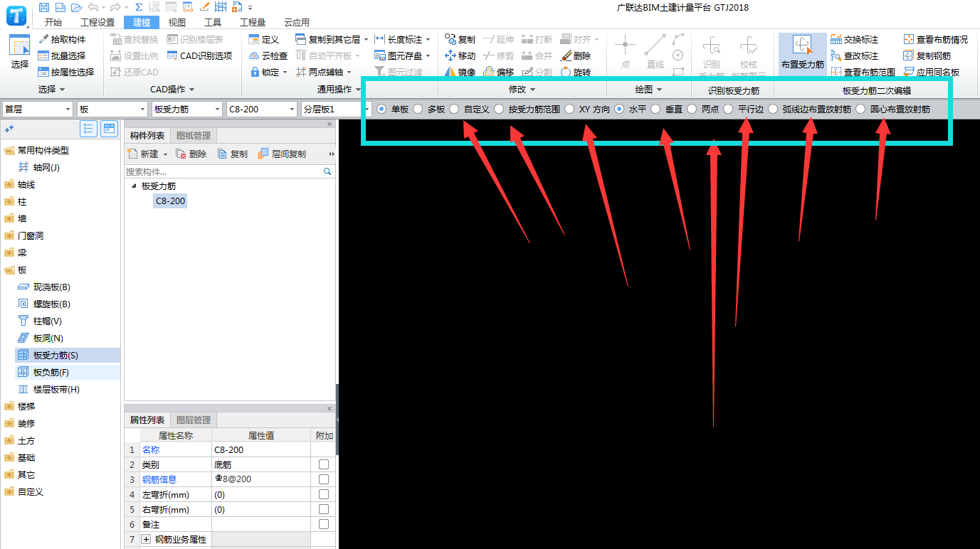The image size is (980, 549).
Task: Select the 镜像 mirror tool
Action: [460, 72]
